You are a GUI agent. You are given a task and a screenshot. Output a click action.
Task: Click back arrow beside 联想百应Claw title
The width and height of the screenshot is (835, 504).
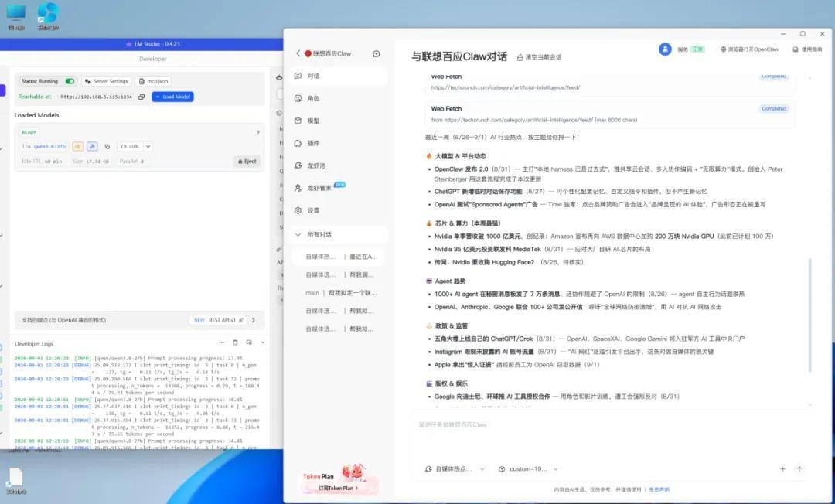298,53
